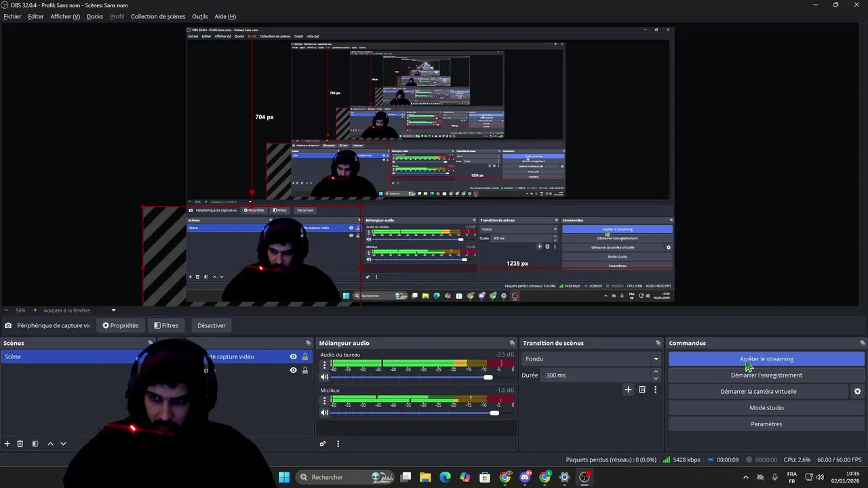Click Arrêter le streaming button
This screenshot has width=868, height=488.
766,359
